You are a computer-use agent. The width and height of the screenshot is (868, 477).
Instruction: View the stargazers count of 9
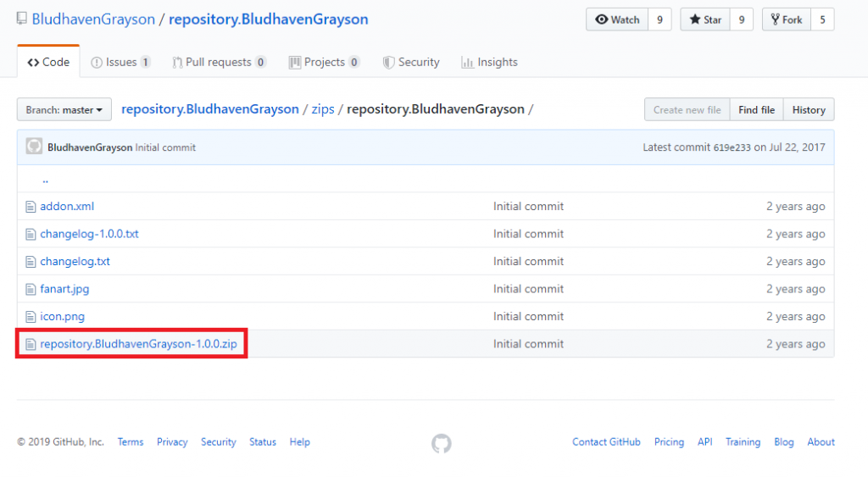[741, 19]
